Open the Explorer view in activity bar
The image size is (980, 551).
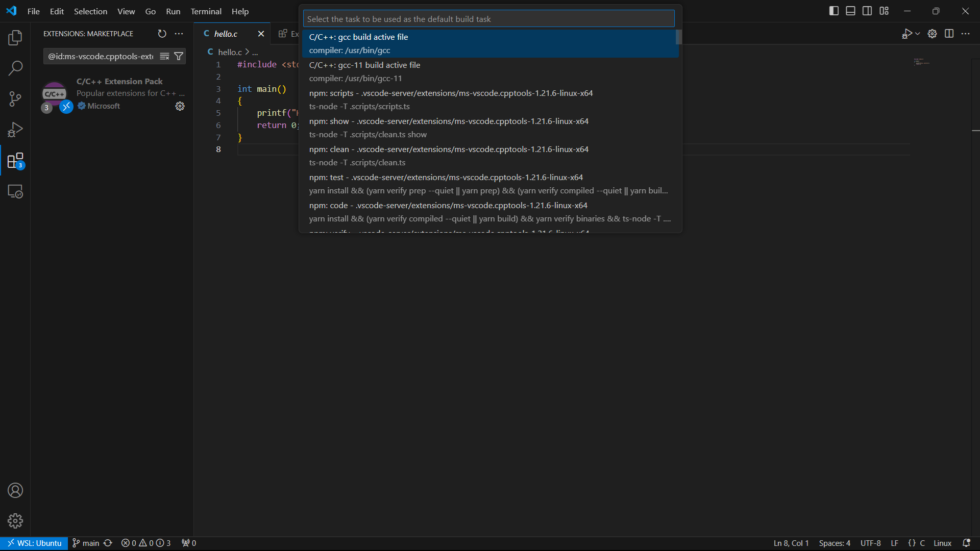pos(15,37)
